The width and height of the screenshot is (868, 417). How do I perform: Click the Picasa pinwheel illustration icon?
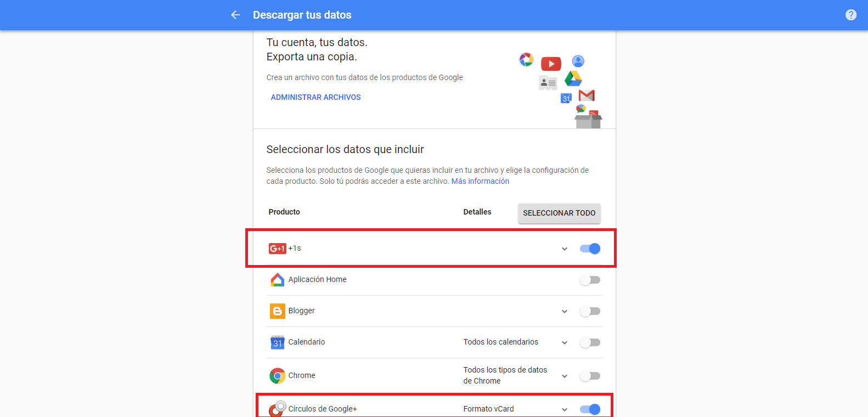click(526, 59)
